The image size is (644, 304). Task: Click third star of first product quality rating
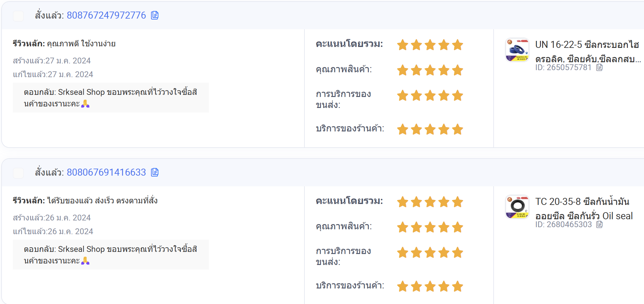pyautogui.click(x=430, y=70)
